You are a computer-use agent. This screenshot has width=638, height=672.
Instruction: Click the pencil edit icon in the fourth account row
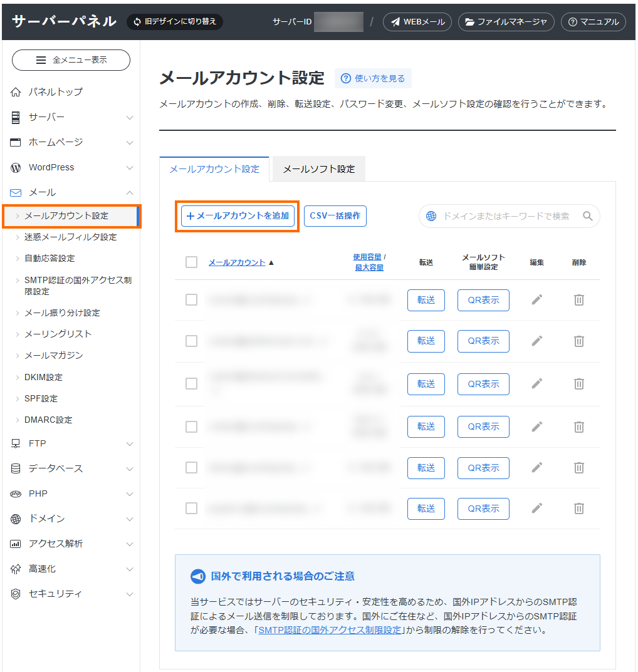click(x=537, y=426)
